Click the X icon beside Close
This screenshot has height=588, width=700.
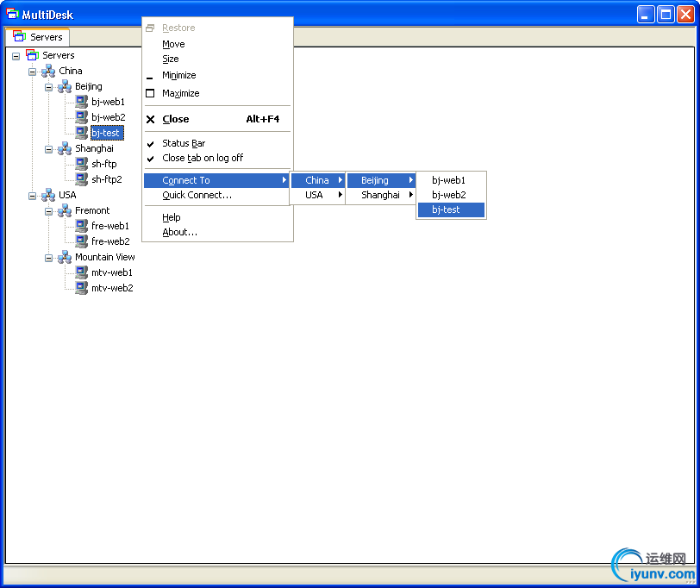151,119
